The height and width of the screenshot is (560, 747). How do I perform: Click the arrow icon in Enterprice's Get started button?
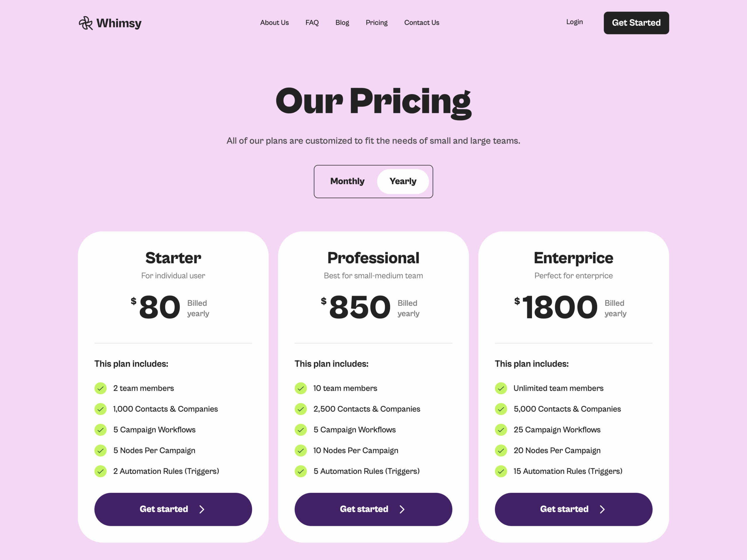pyautogui.click(x=603, y=509)
